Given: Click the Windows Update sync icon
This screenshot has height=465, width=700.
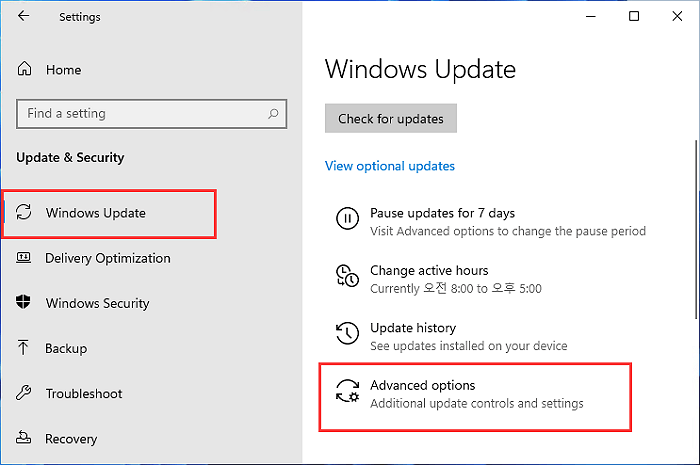Looking at the screenshot, I should pos(24,213).
